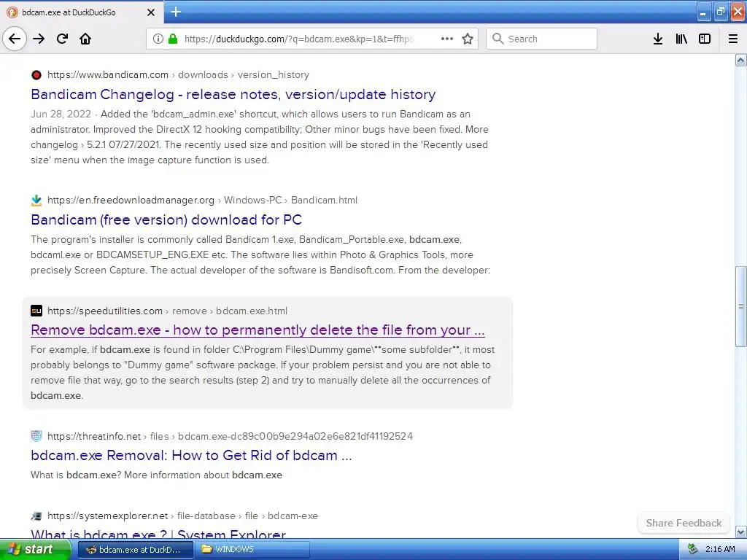The height and width of the screenshot is (560, 747).
Task: Open Bandicam (free version) download for PC
Action: coord(166,219)
